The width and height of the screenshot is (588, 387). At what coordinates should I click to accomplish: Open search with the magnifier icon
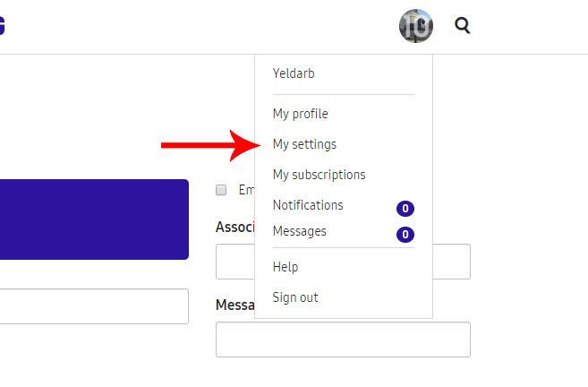[462, 26]
